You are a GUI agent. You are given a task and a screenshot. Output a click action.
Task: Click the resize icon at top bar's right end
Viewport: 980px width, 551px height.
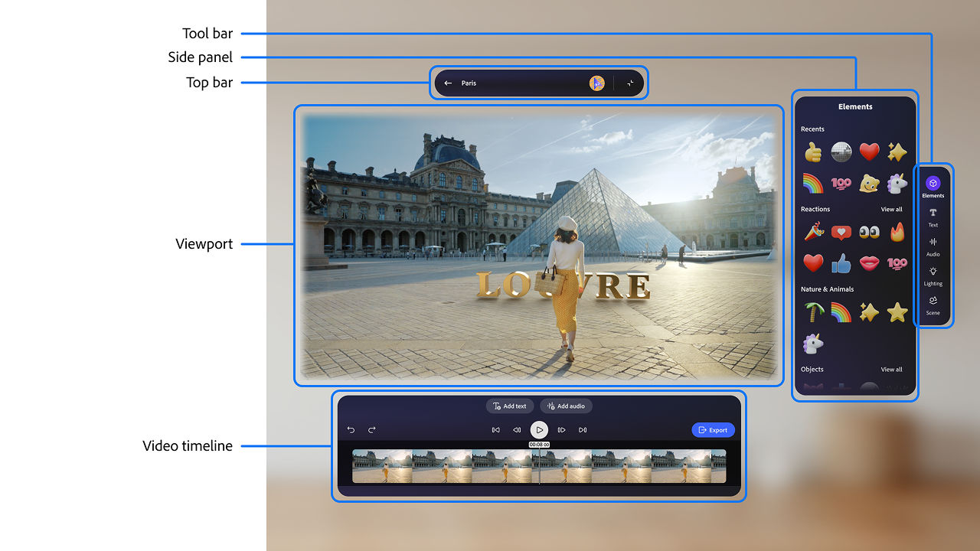tap(630, 83)
